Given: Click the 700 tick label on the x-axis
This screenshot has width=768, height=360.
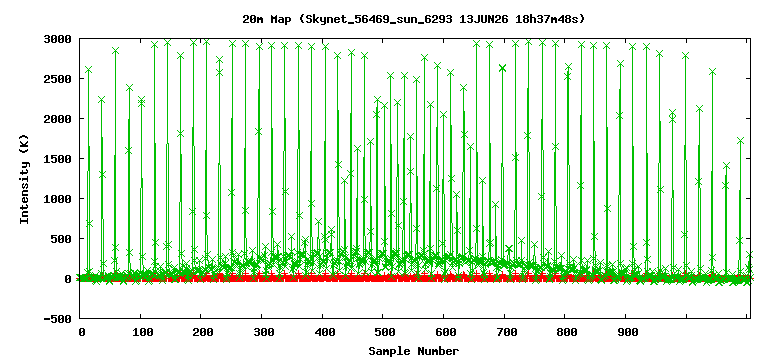Looking at the screenshot, I should pos(505,332).
